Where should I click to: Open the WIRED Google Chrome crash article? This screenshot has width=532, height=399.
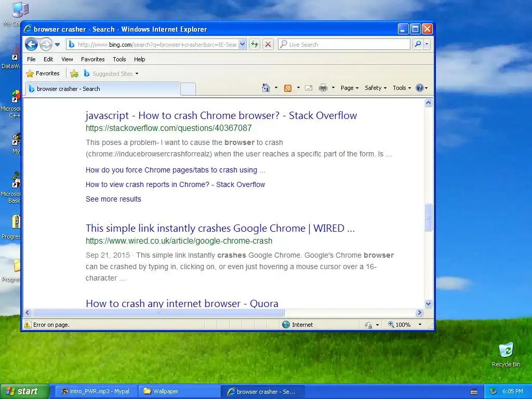220,228
